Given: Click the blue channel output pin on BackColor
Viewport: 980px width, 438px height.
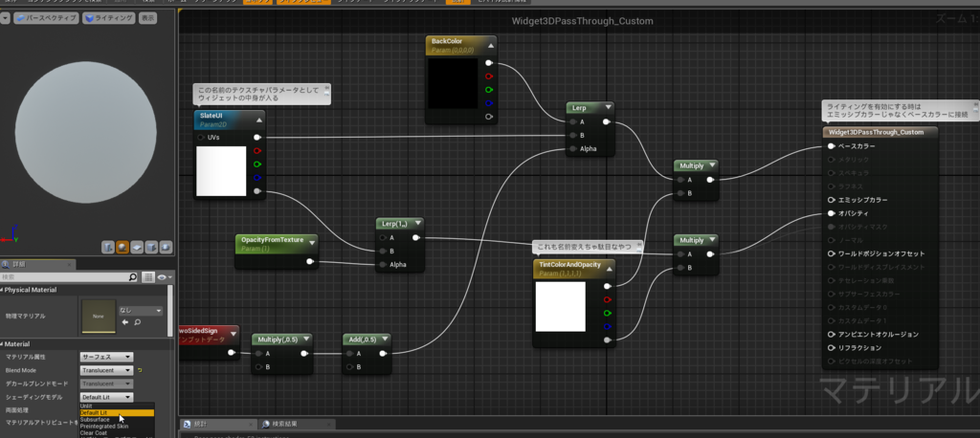Looking at the screenshot, I should click(x=489, y=103).
